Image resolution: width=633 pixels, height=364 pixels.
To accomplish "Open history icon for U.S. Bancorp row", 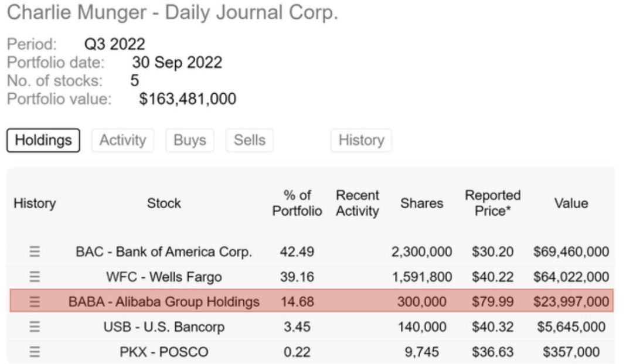I will (35, 326).
